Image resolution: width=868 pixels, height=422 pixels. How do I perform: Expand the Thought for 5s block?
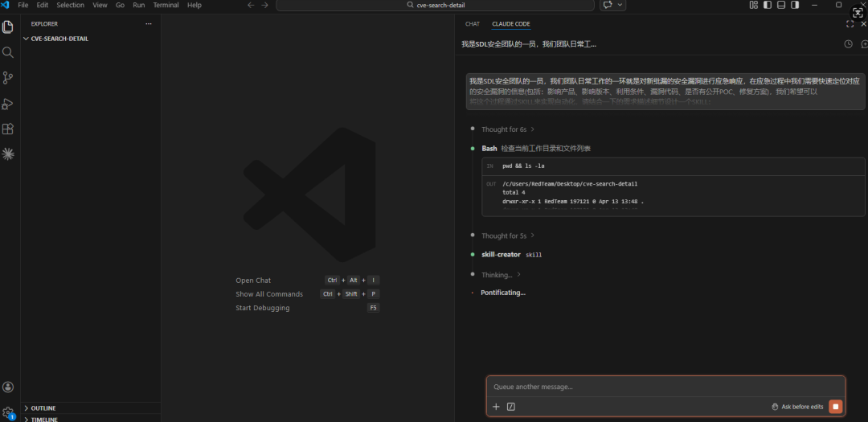(508, 236)
